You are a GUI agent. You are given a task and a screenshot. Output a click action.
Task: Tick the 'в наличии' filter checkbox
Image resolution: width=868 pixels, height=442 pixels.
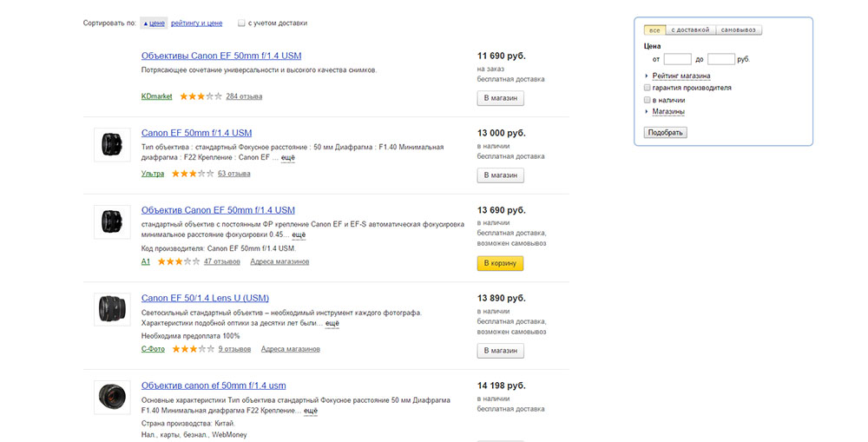pyautogui.click(x=648, y=100)
